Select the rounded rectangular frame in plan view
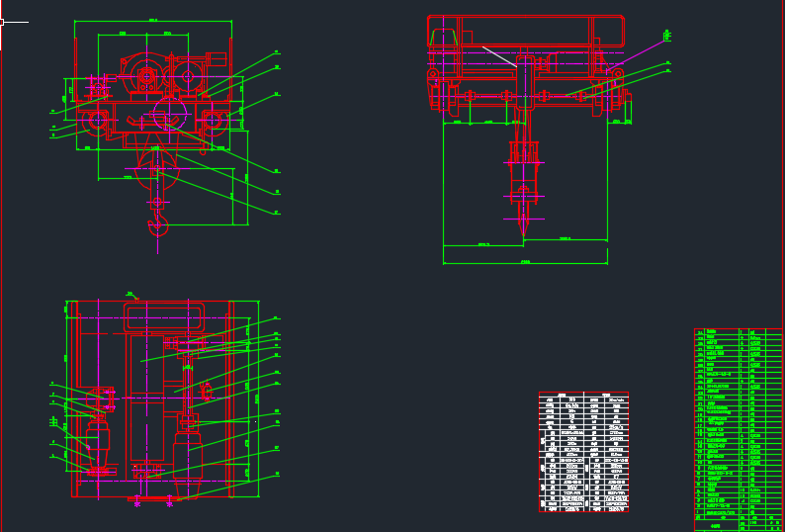 (164, 317)
